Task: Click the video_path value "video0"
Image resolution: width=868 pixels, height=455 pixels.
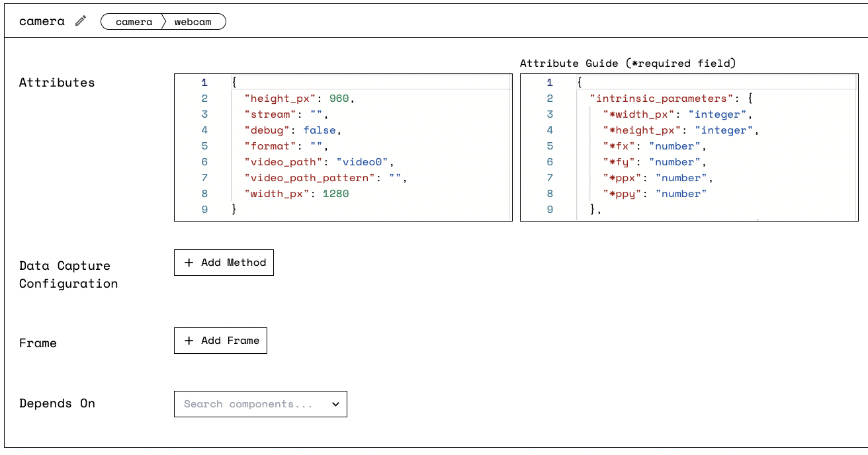Action: point(365,162)
